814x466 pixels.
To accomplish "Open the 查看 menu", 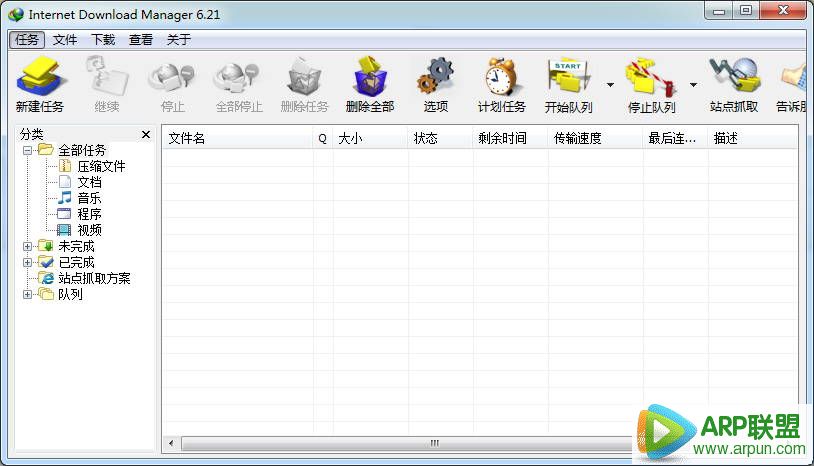I will [141, 39].
